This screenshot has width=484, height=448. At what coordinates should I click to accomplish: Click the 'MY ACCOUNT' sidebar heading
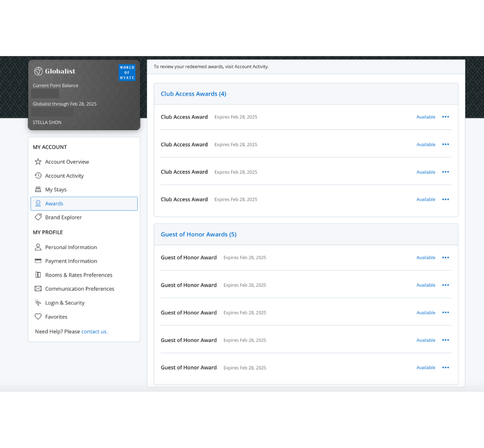(50, 147)
